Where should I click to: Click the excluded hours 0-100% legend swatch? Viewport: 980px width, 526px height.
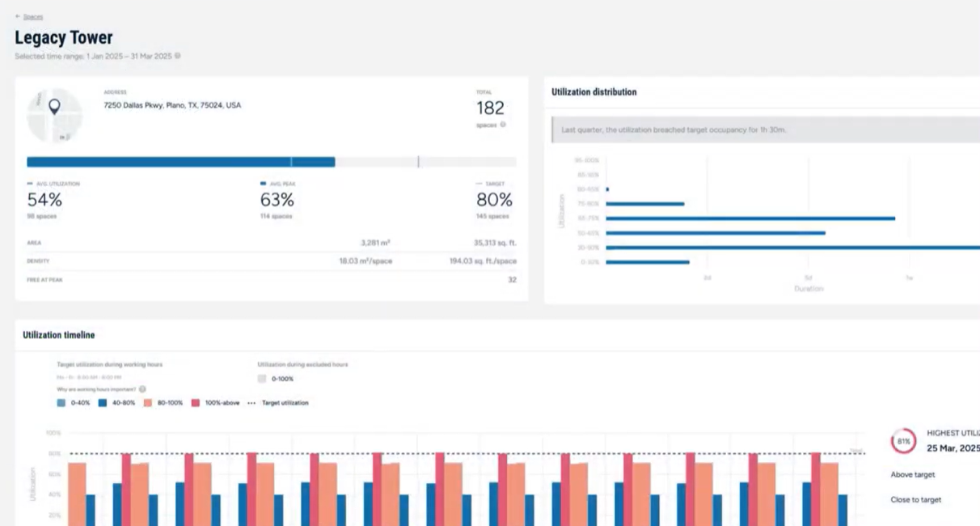point(262,378)
